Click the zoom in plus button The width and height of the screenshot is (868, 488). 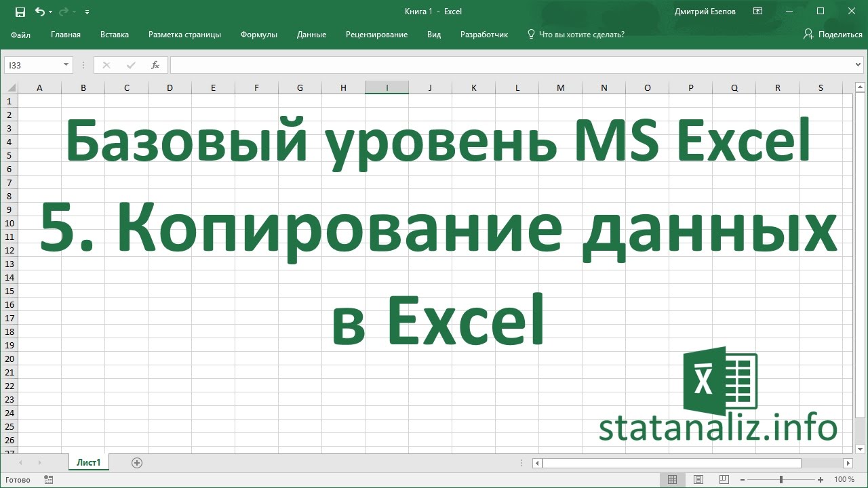click(821, 480)
